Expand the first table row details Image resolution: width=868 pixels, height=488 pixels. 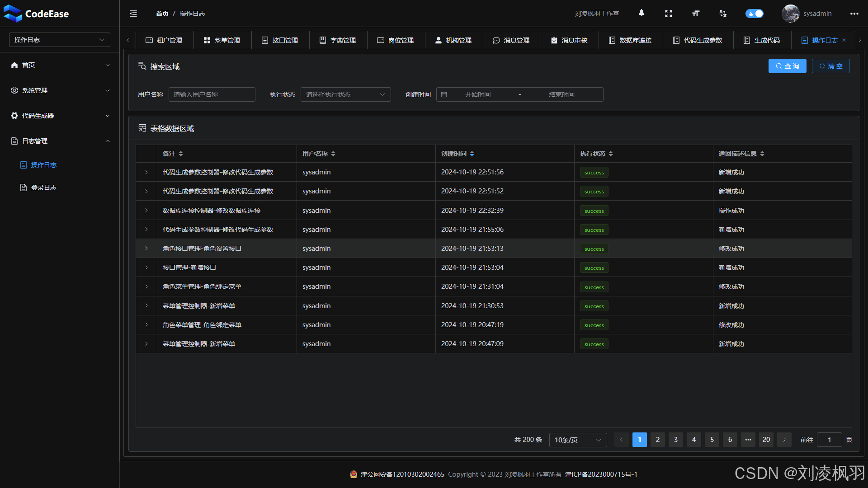[x=146, y=172]
